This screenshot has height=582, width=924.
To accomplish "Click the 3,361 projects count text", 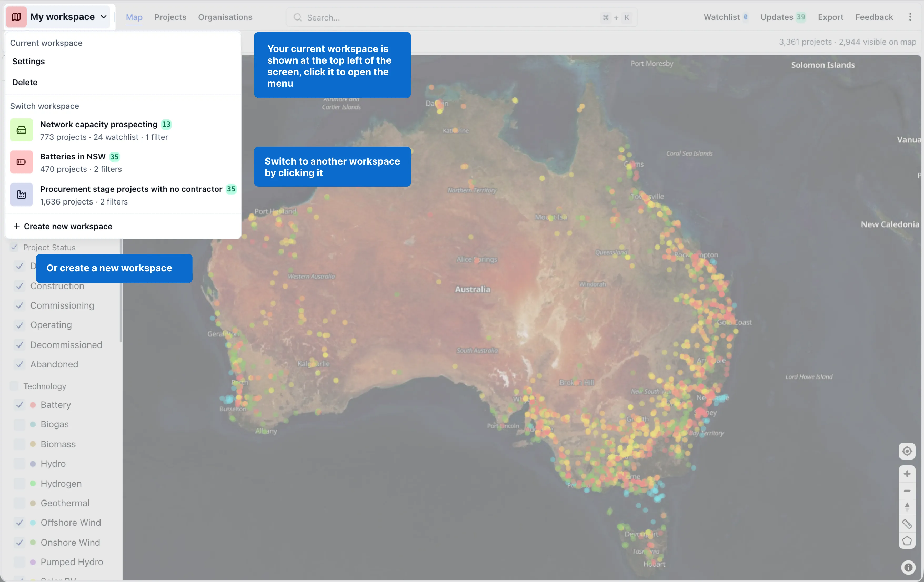I will click(x=805, y=42).
